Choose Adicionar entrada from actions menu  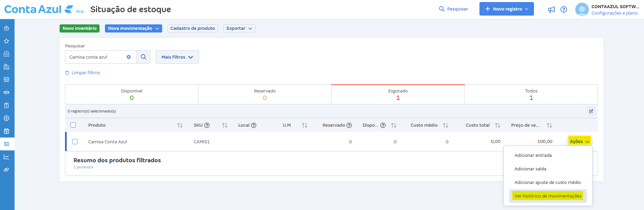[x=533, y=155]
